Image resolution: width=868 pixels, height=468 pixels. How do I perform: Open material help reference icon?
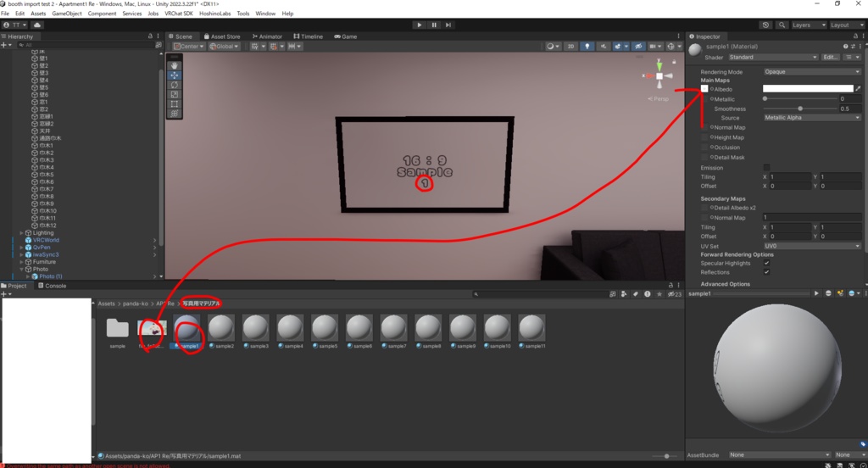845,47
